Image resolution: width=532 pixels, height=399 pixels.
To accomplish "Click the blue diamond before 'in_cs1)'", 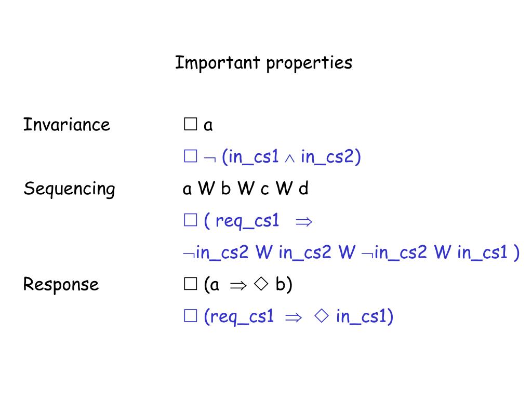I will [x=321, y=315].
